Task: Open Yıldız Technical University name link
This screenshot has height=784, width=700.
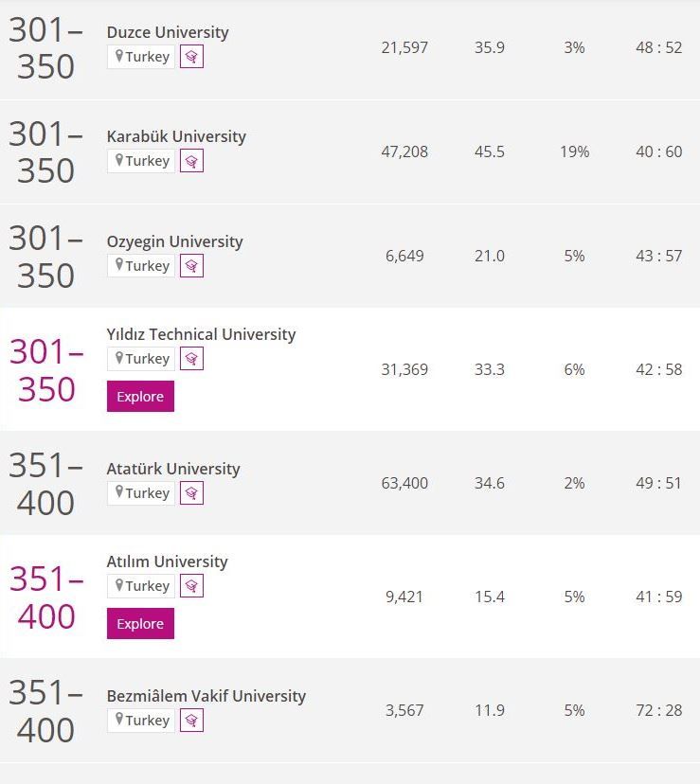Action: pyautogui.click(x=201, y=334)
